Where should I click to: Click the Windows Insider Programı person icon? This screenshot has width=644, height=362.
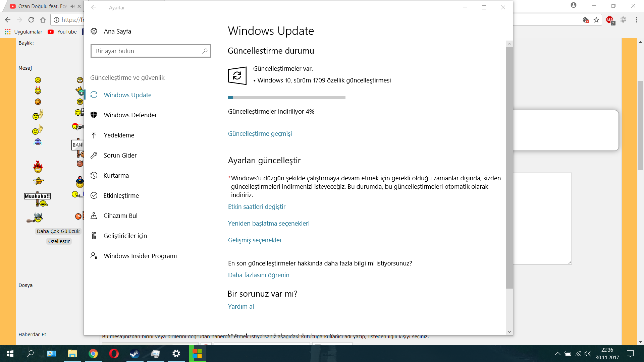(x=94, y=256)
